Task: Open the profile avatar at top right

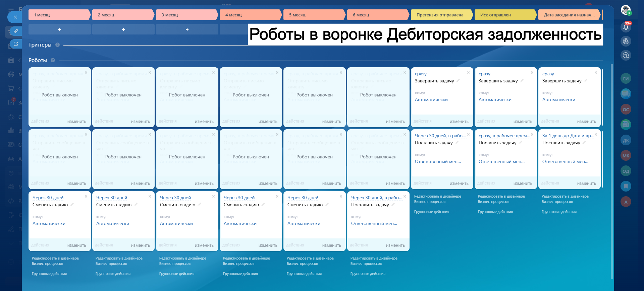Action: [626, 10]
